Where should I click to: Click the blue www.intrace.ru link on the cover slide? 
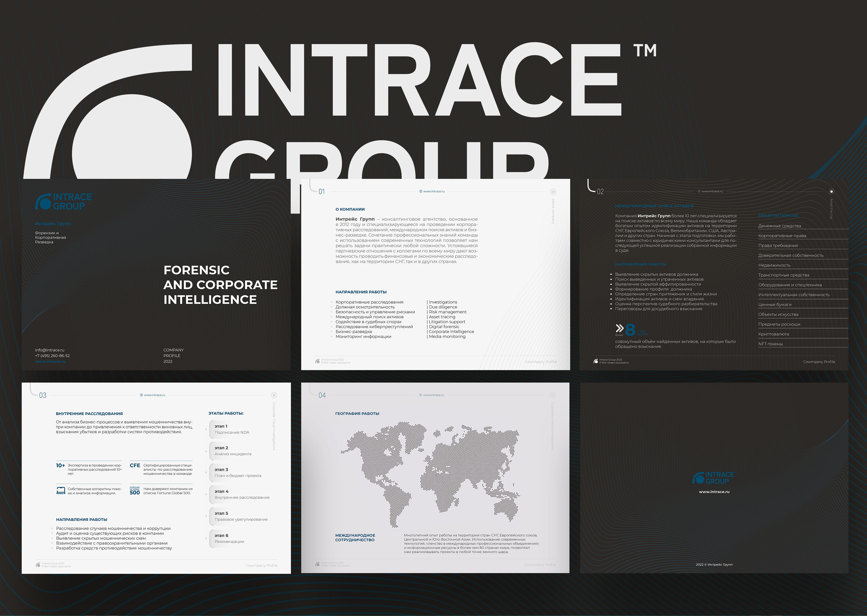click(x=50, y=361)
